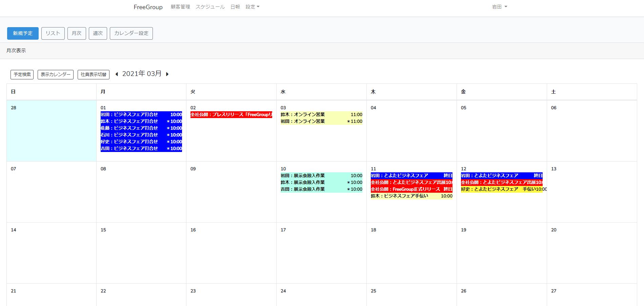Image resolution: width=644 pixels, height=306 pixels.
Task: Click the 新規予定 button
Action: [23, 33]
